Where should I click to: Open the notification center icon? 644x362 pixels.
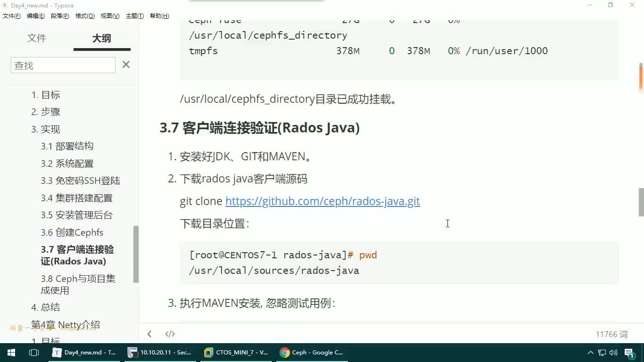(x=629, y=353)
